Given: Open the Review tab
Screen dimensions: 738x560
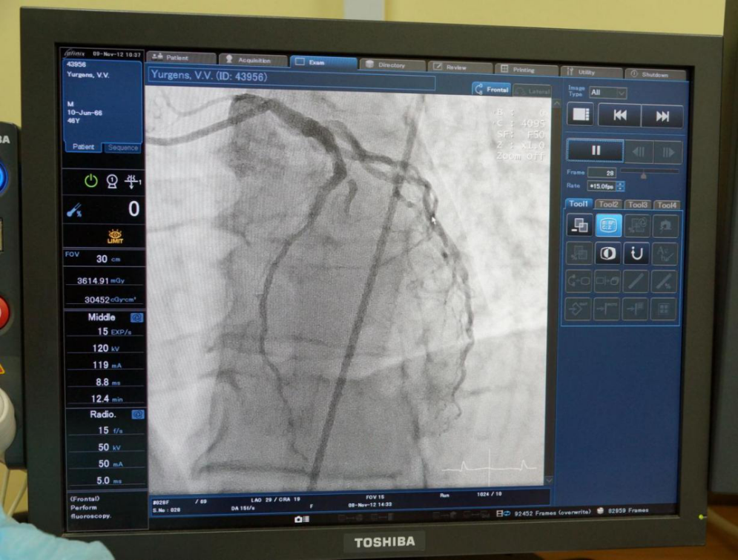Looking at the screenshot, I should pyautogui.click(x=461, y=67).
